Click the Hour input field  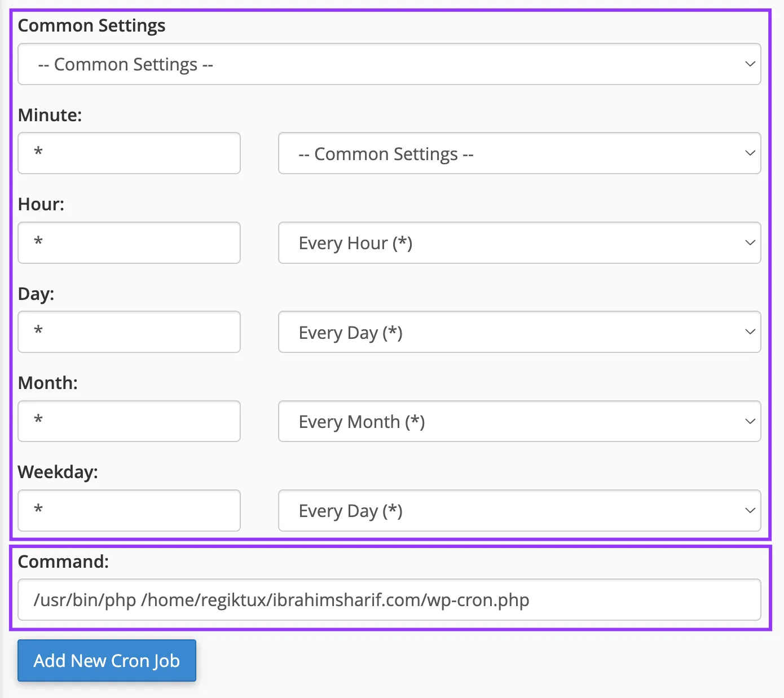[129, 243]
